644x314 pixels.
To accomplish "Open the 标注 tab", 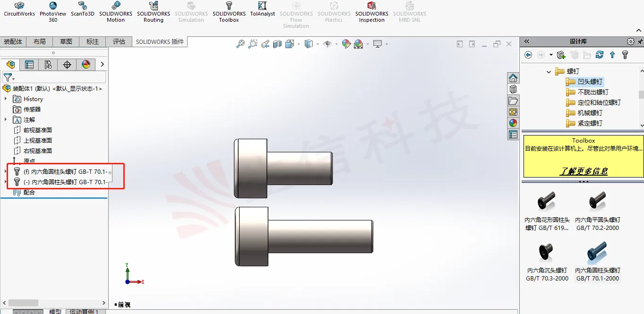I will click(x=93, y=42).
